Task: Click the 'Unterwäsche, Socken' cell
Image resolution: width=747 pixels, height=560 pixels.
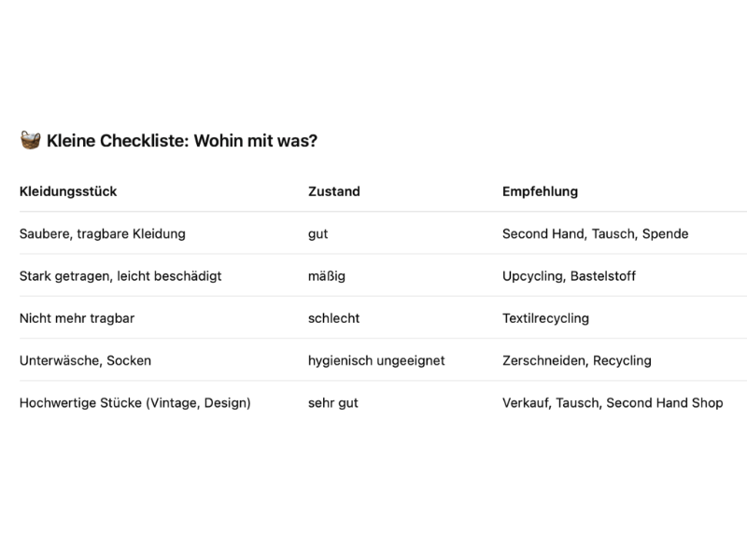Action: pyautogui.click(x=85, y=360)
